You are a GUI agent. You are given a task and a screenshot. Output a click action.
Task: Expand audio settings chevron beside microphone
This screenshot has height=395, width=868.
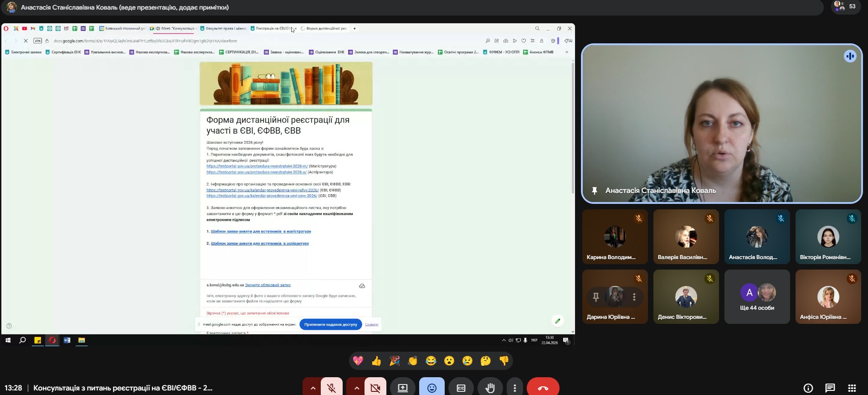(313, 388)
